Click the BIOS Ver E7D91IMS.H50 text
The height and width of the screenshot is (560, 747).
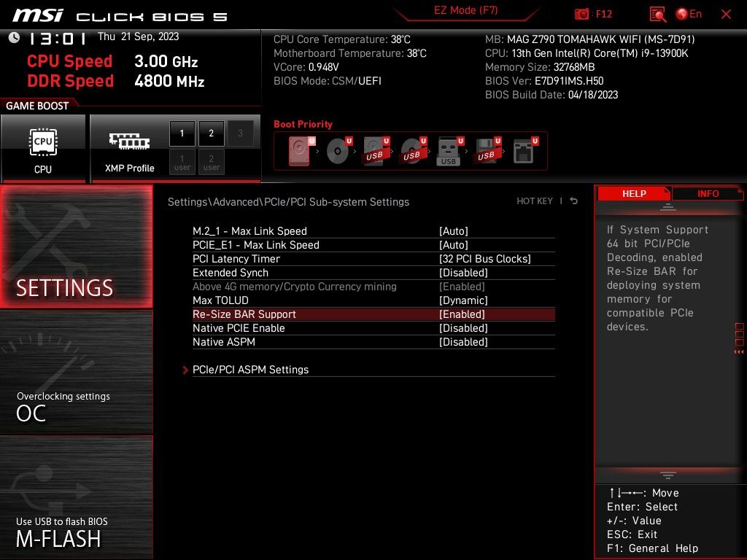[x=544, y=81]
